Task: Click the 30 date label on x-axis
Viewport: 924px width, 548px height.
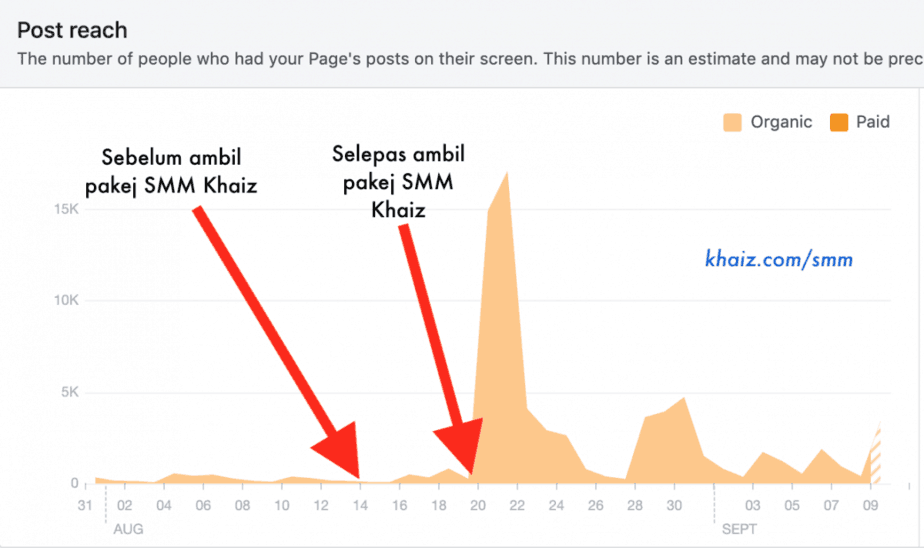Action: pyautogui.click(x=674, y=505)
